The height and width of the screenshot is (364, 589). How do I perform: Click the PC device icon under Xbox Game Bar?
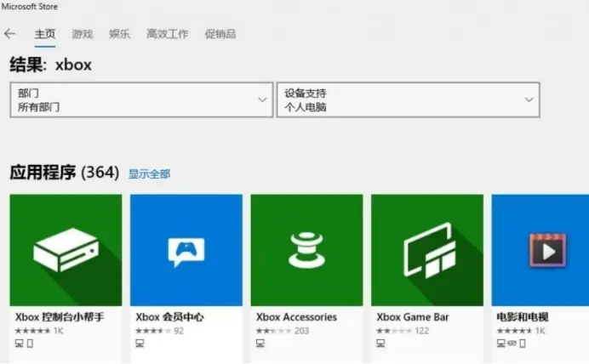point(380,343)
